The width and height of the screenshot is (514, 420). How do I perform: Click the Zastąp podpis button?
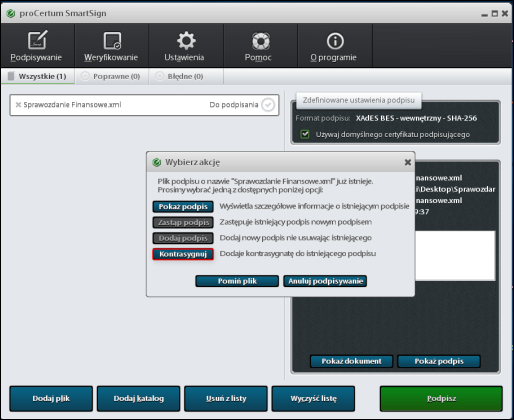pyautogui.click(x=183, y=222)
